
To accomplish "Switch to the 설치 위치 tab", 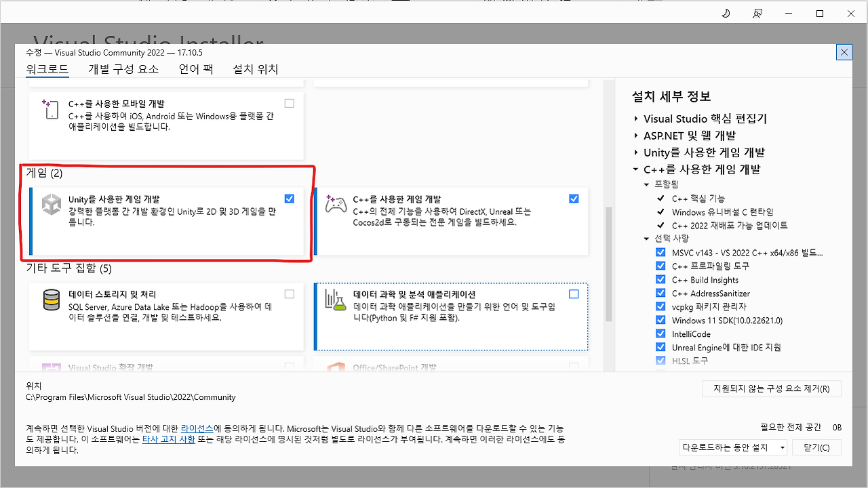I will click(256, 69).
